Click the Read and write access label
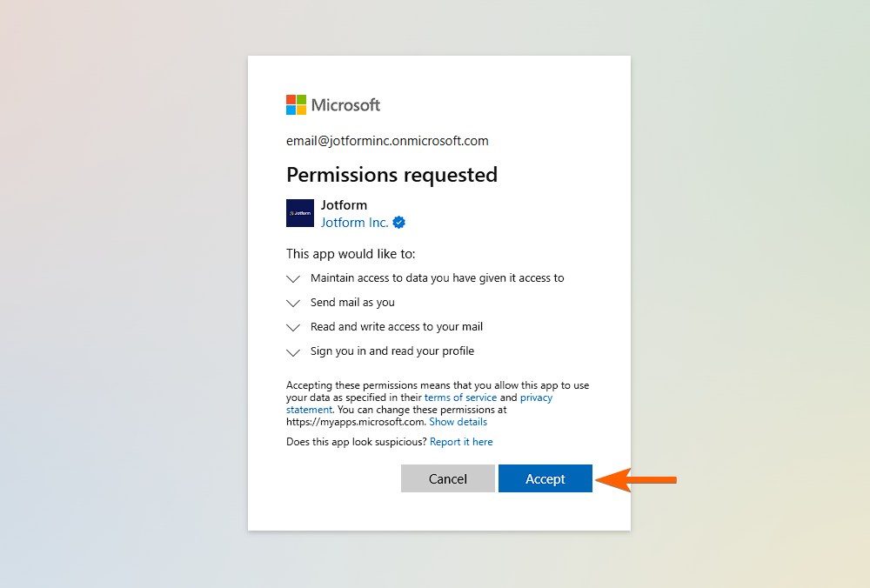Screen dimensions: 870x588 click(396, 327)
